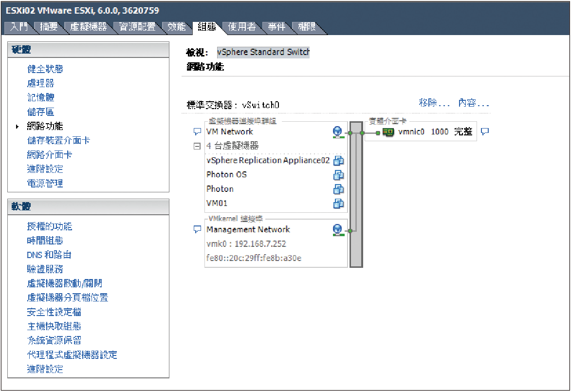Open 代理程式虛擬機器設定 link
The height and width of the screenshot is (392, 571).
click(x=72, y=355)
